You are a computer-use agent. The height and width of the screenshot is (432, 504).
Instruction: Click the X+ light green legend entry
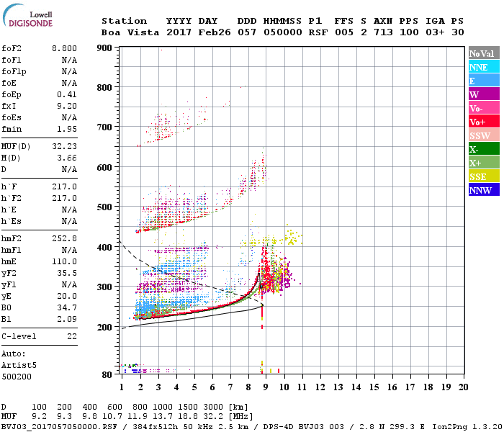484,163
